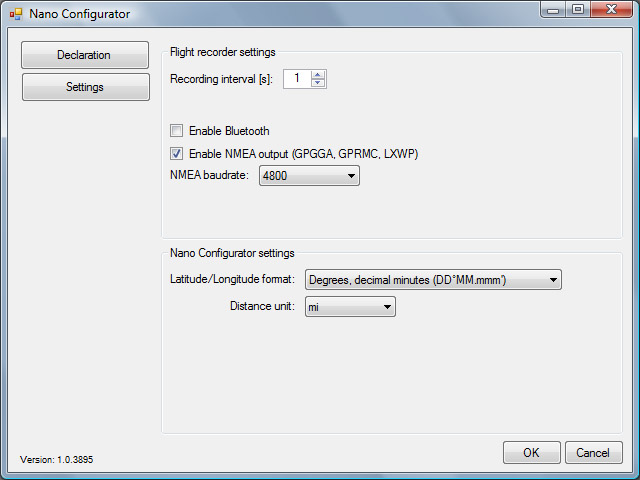Increase recording interval with the up arrow
The width and height of the screenshot is (640, 480).
point(318,75)
